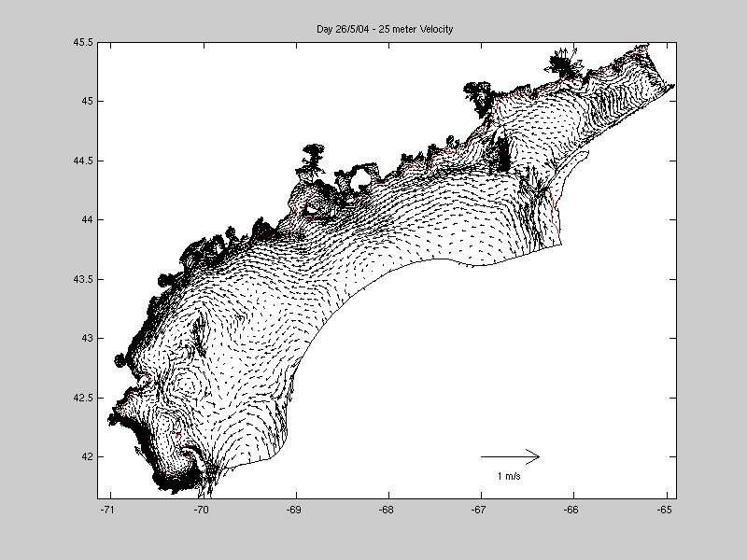Click the x-axis label -71
Image resolution: width=747 pixels, height=560 pixels.
(x=108, y=510)
